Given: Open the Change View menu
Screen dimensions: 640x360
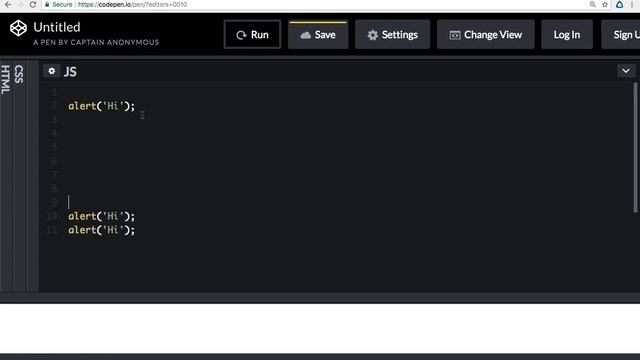Looking at the screenshot, I should click(485, 35).
